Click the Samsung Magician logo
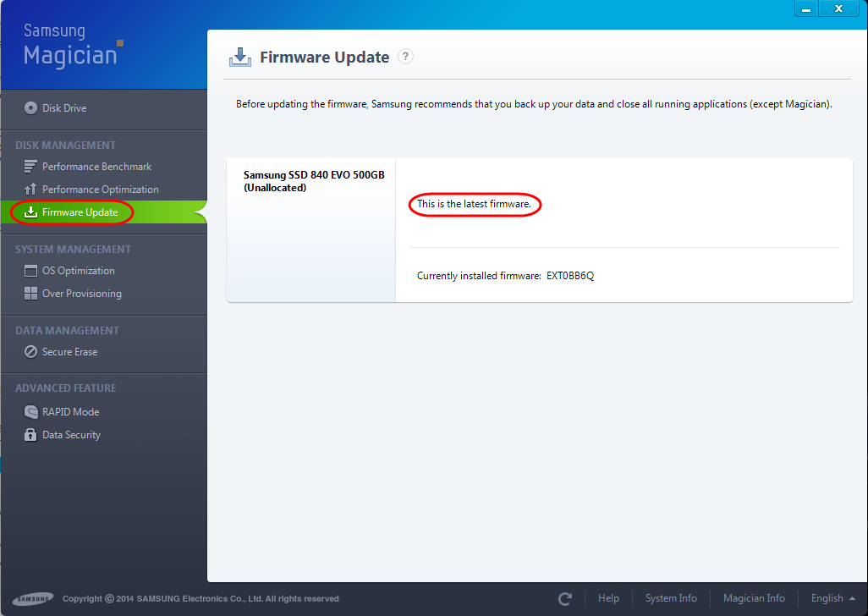This screenshot has height=616, width=868. [73, 46]
